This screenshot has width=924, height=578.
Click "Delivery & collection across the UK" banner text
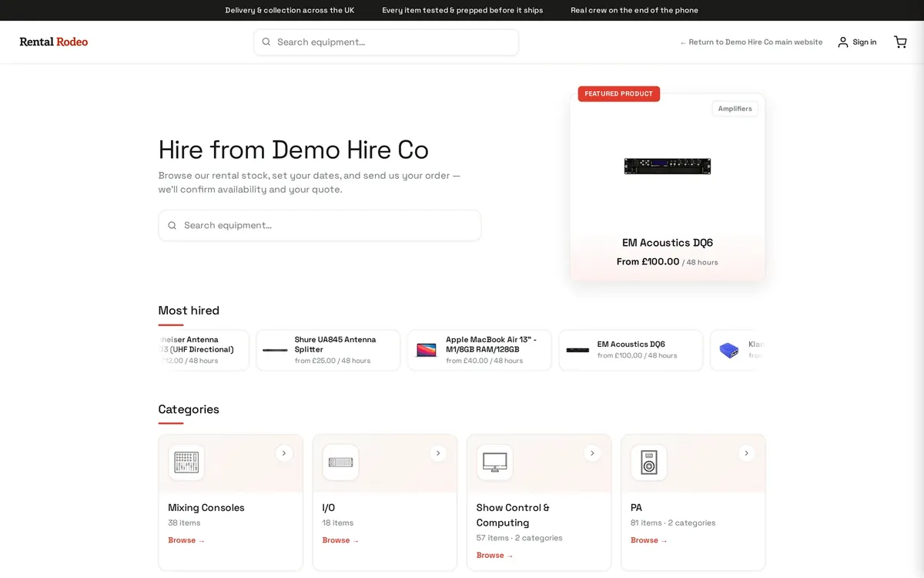[x=290, y=10]
